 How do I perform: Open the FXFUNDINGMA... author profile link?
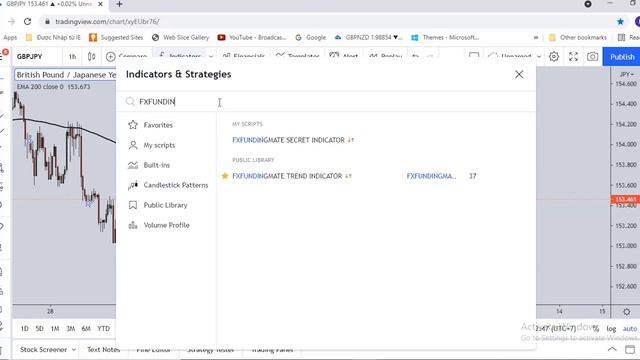tap(431, 176)
